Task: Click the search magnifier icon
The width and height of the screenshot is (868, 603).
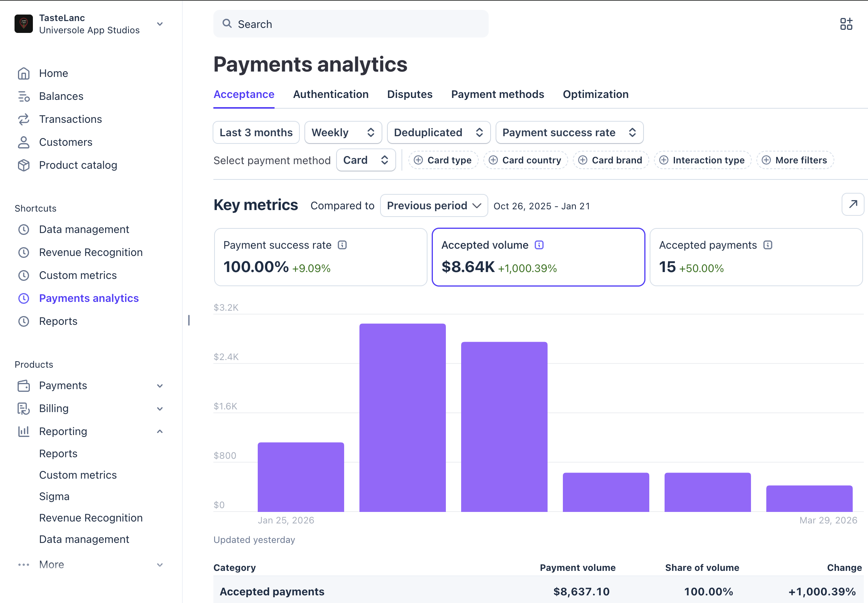Action: (x=227, y=24)
